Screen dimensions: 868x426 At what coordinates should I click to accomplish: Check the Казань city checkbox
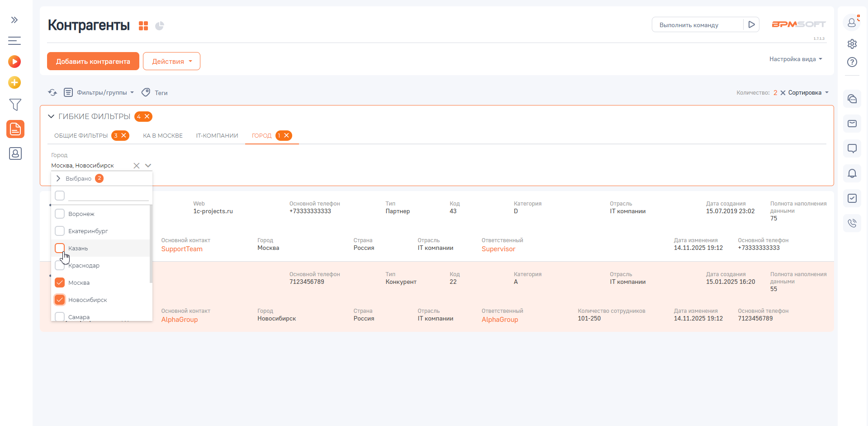pos(60,248)
